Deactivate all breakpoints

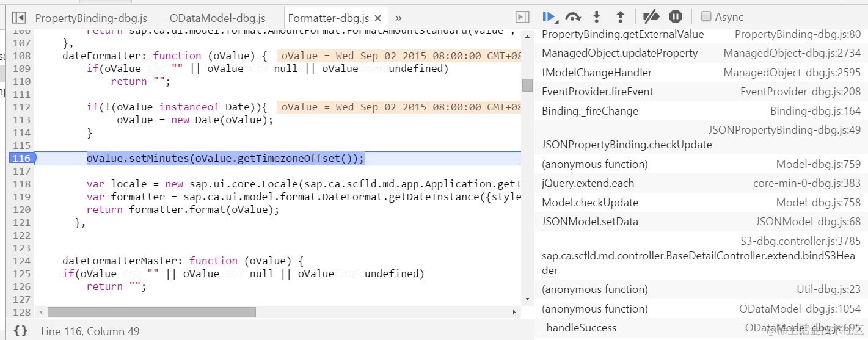pyautogui.click(x=652, y=16)
